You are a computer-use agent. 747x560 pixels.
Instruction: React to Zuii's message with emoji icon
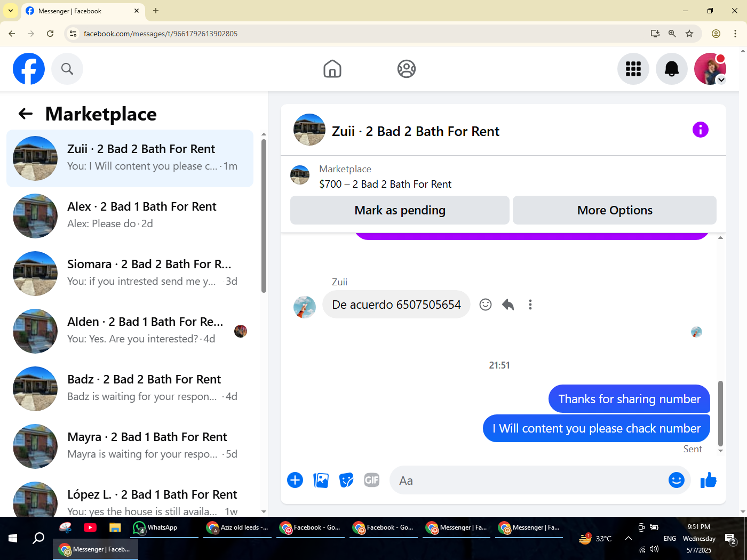click(486, 305)
